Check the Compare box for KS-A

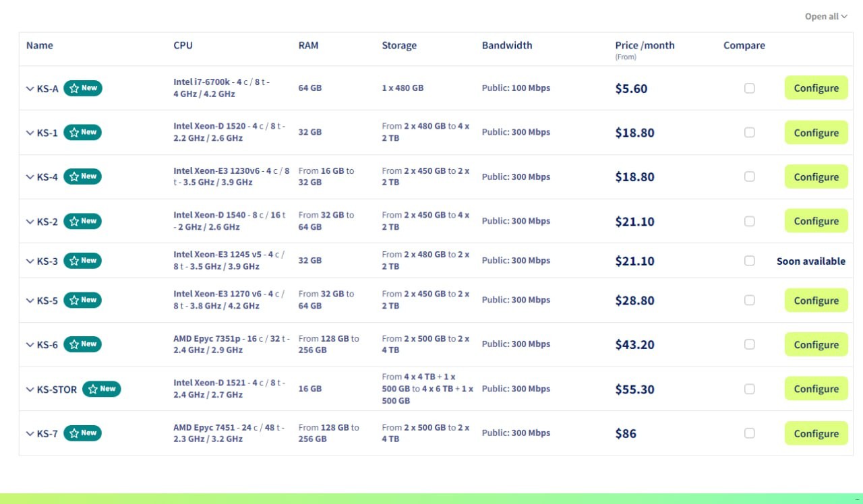pyautogui.click(x=749, y=88)
